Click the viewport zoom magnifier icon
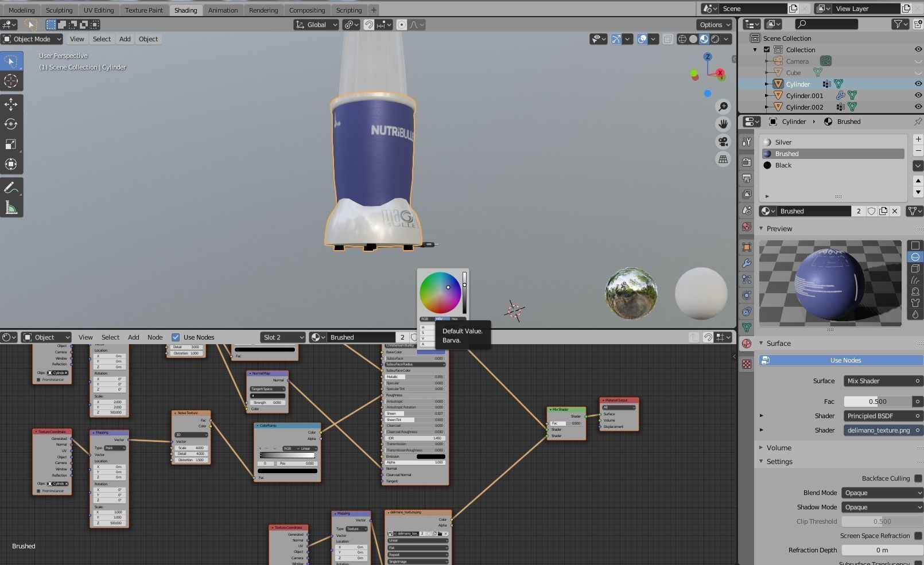 (x=723, y=106)
